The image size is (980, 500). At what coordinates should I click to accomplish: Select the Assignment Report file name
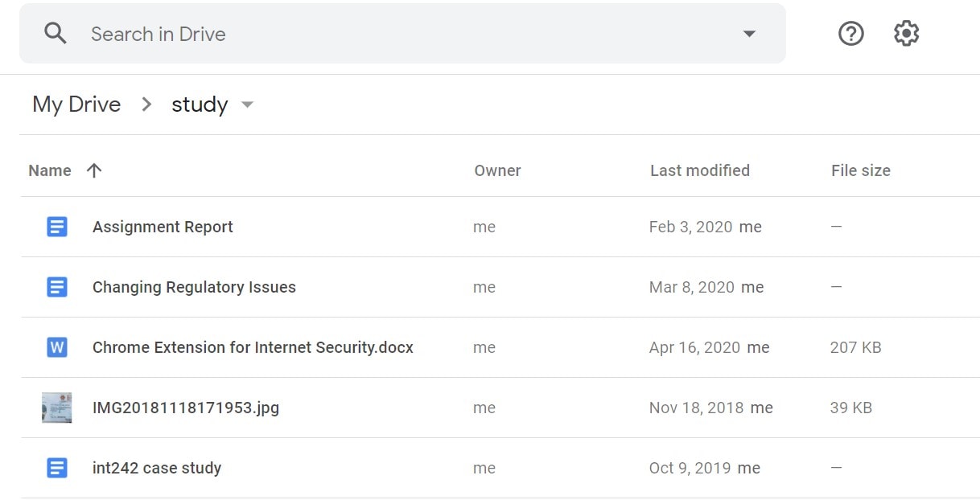click(163, 227)
